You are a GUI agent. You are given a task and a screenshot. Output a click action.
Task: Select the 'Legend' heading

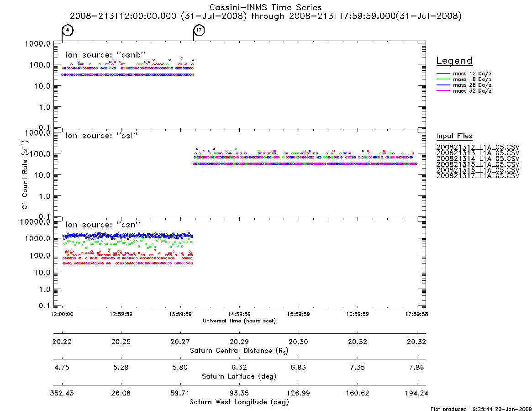[x=454, y=61]
